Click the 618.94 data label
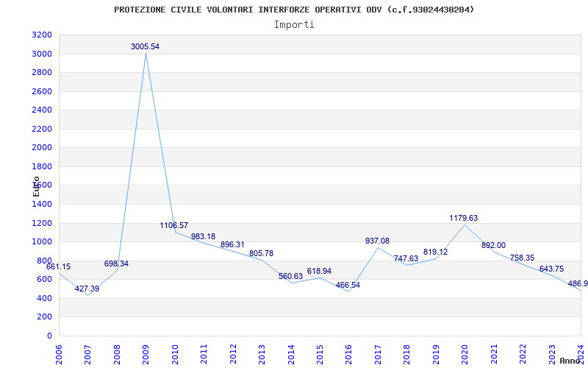 pyautogui.click(x=319, y=271)
